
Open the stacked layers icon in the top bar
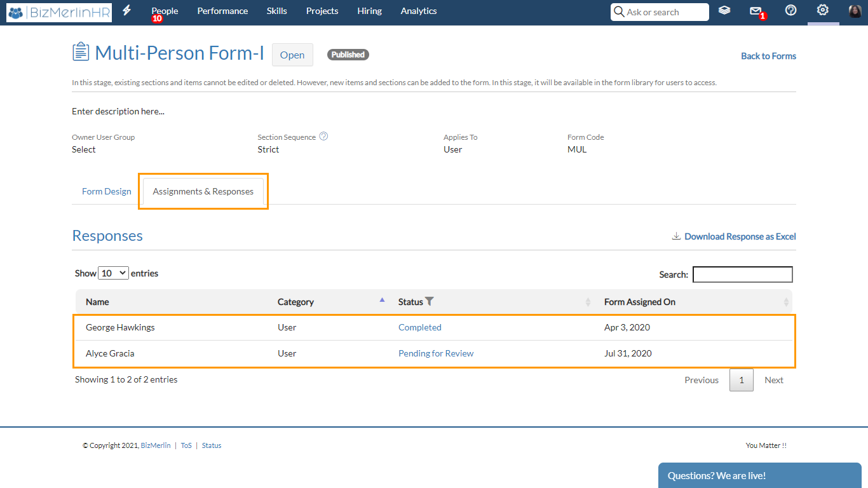coord(724,11)
